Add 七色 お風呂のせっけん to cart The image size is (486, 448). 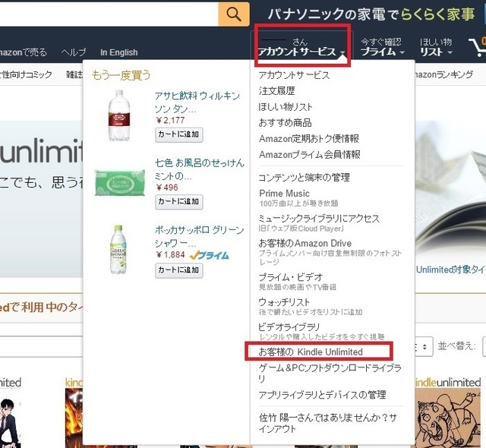179,202
